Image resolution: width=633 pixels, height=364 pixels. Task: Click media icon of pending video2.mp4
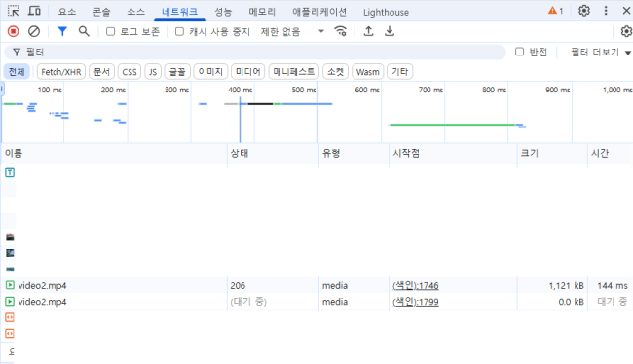pyautogui.click(x=10, y=302)
